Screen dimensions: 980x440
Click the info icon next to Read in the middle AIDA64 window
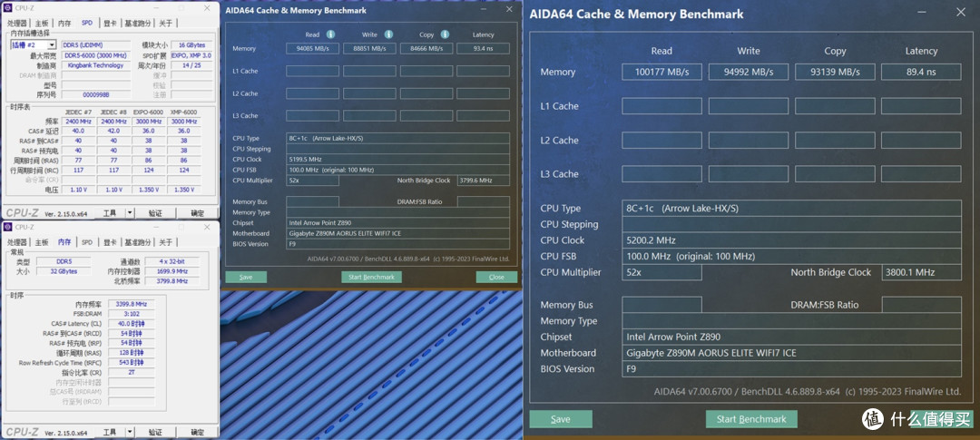click(x=330, y=34)
